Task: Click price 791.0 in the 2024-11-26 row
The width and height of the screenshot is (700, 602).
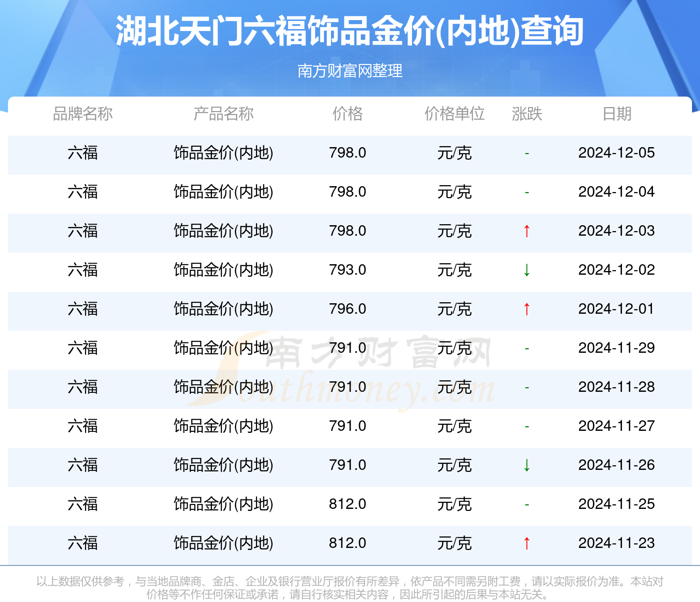Action: 347,465
